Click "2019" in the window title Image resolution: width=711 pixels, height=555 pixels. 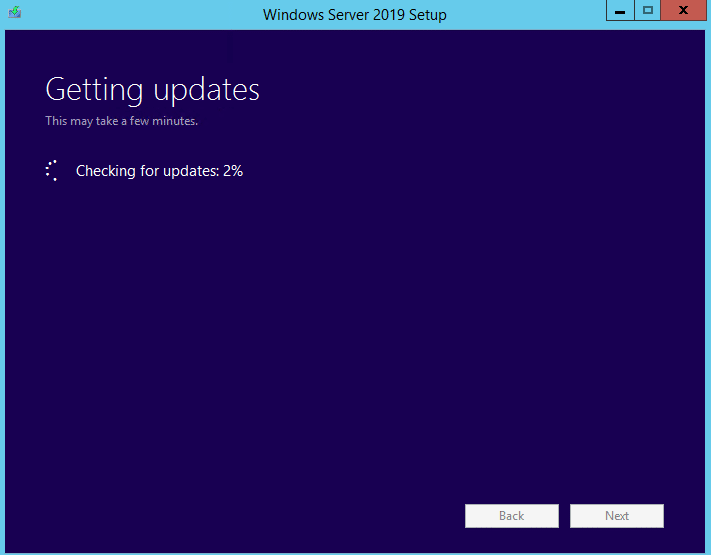[384, 15]
